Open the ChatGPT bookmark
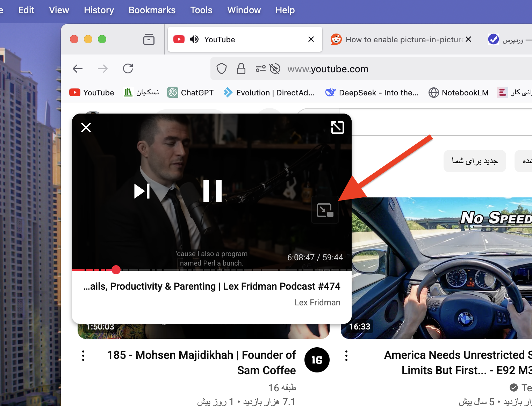Viewport: 532px width, 406px height. (190, 93)
